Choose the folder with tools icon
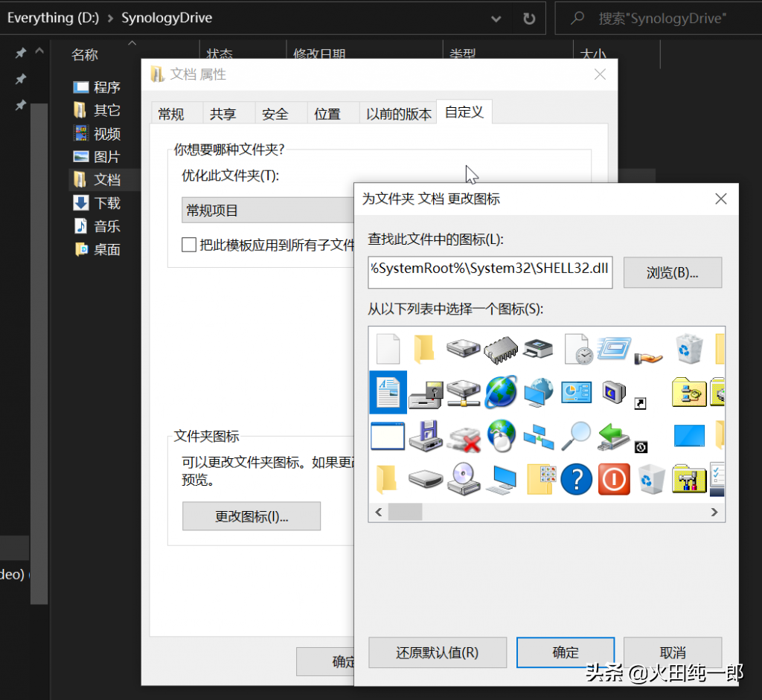The height and width of the screenshot is (700, 762). (689, 479)
